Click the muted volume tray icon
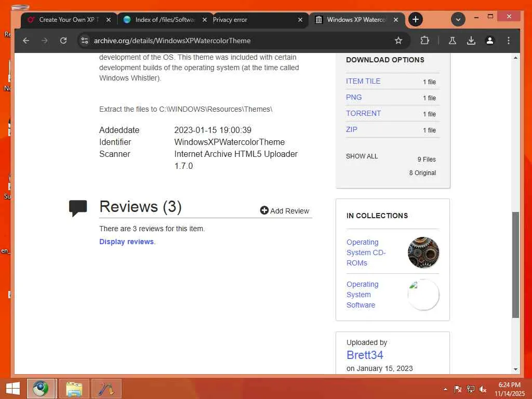Screen dimensions: 532x399 (483, 389)
